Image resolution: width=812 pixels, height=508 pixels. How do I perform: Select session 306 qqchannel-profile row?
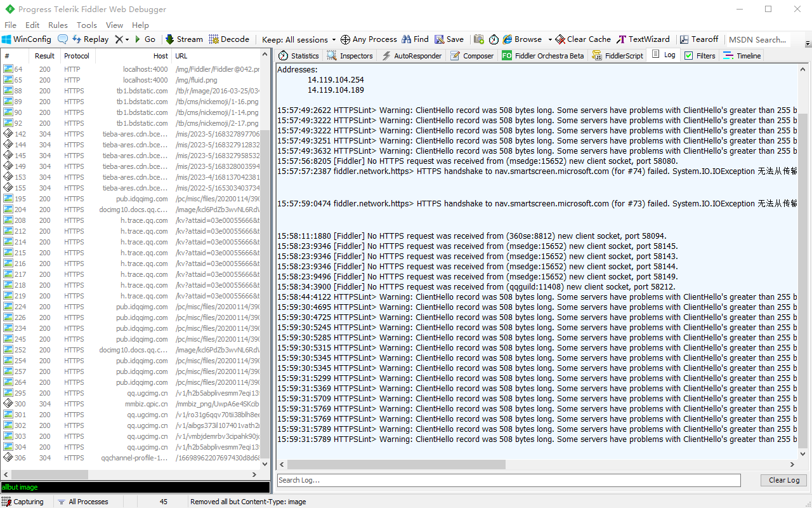131,458
